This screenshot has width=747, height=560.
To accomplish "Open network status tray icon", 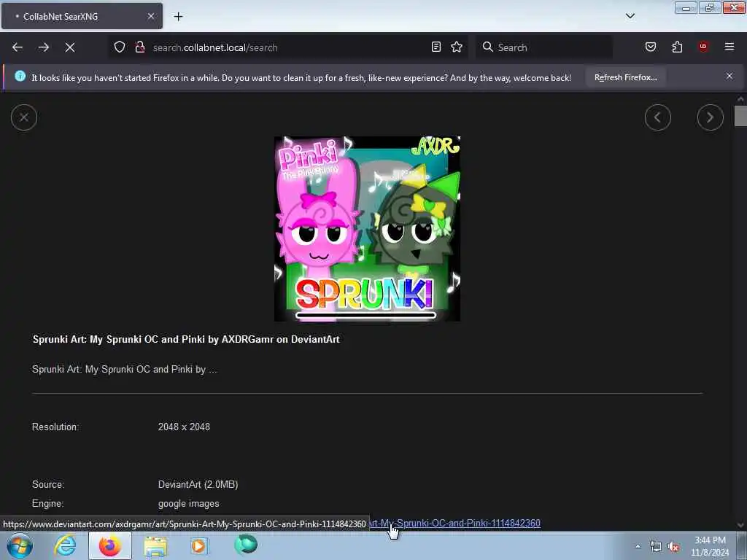I will tap(656, 546).
